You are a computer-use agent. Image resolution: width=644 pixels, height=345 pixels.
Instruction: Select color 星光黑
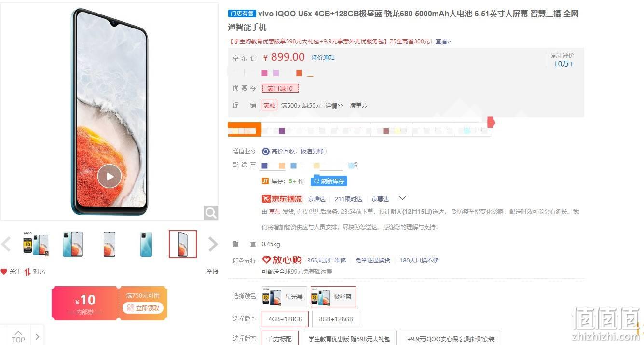tap(285, 297)
